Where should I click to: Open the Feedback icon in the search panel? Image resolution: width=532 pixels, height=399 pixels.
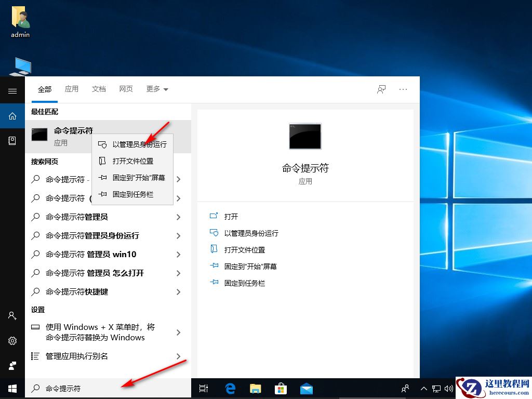(x=381, y=89)
